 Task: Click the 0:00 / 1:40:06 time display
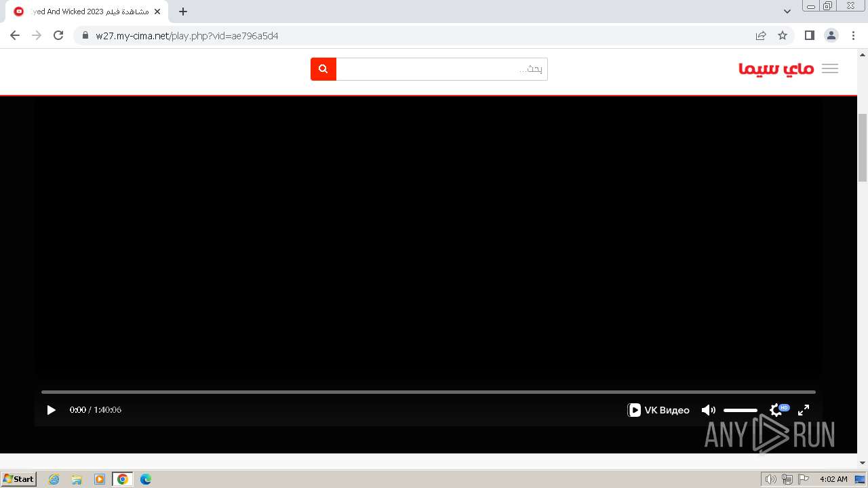[96, 410]
